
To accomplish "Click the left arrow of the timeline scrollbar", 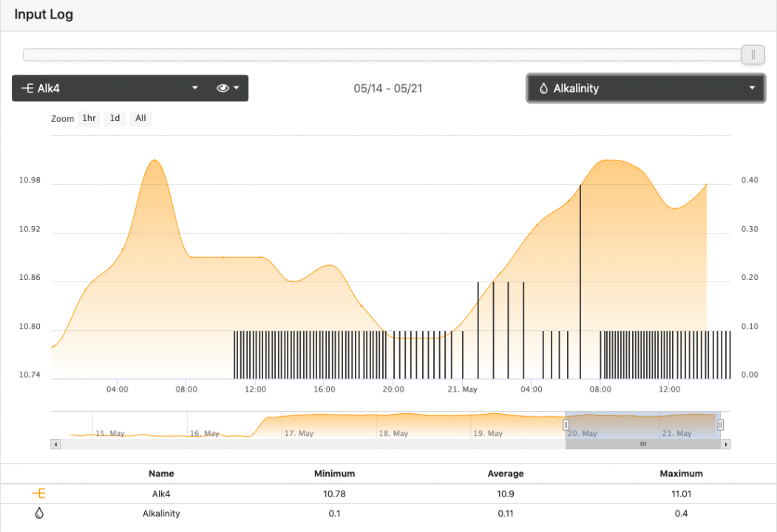I will (x=55, y=444).
